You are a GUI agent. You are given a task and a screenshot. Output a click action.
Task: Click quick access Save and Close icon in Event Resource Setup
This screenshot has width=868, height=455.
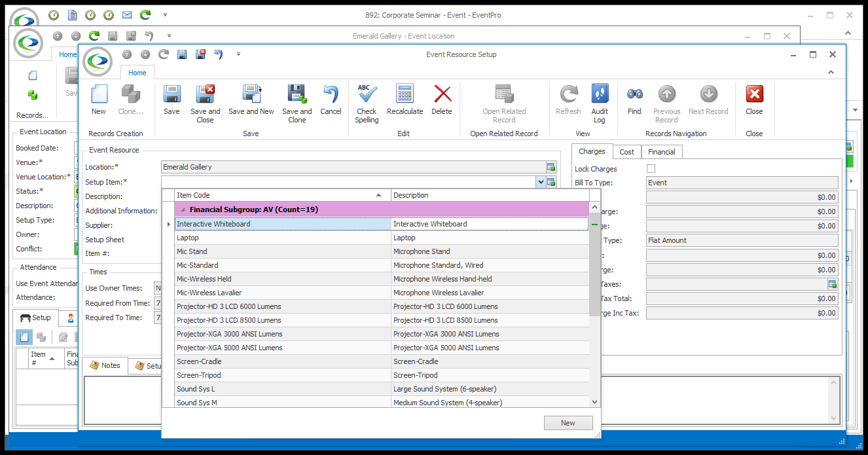[x=200, y=54]
